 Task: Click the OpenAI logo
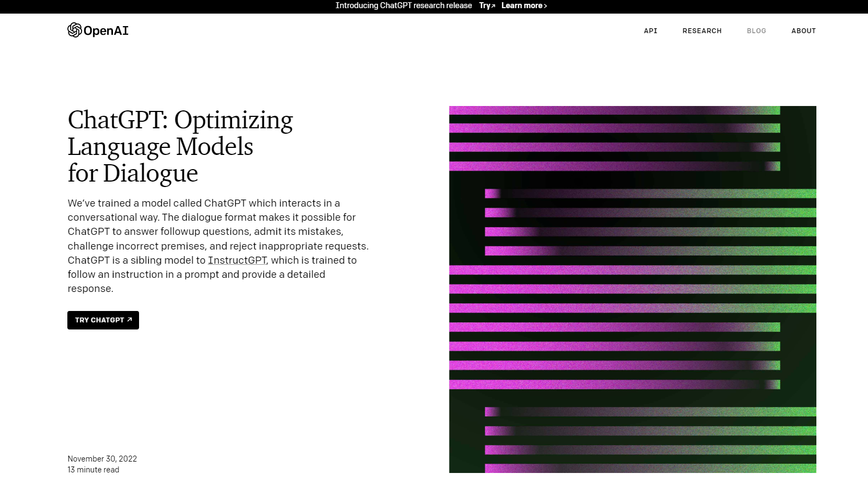[98, 30]
